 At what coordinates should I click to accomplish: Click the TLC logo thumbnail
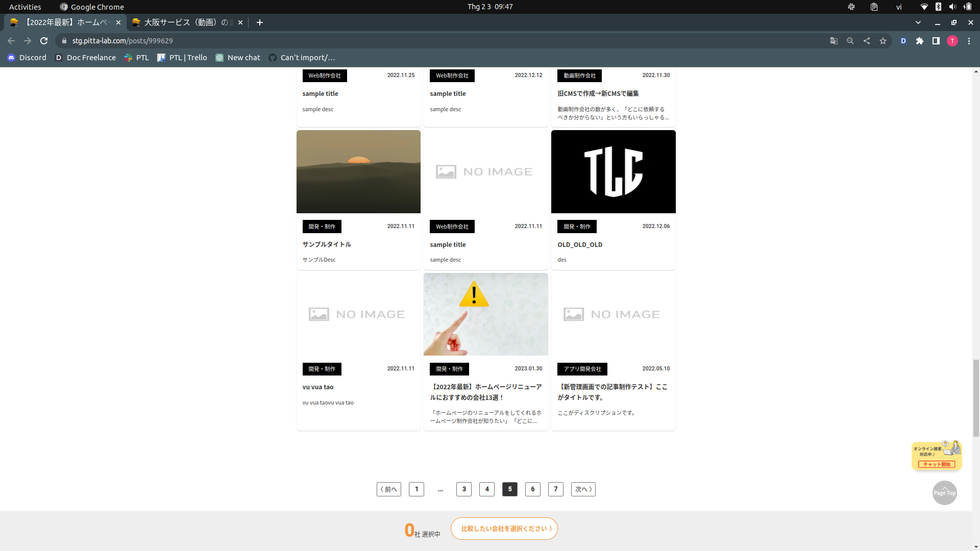click(613, 171)
